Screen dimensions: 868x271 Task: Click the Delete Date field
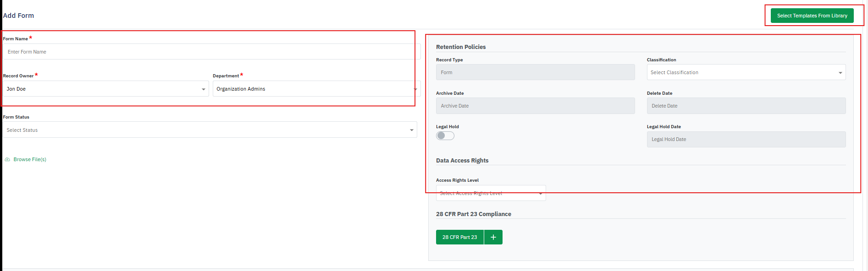(746, 106)
